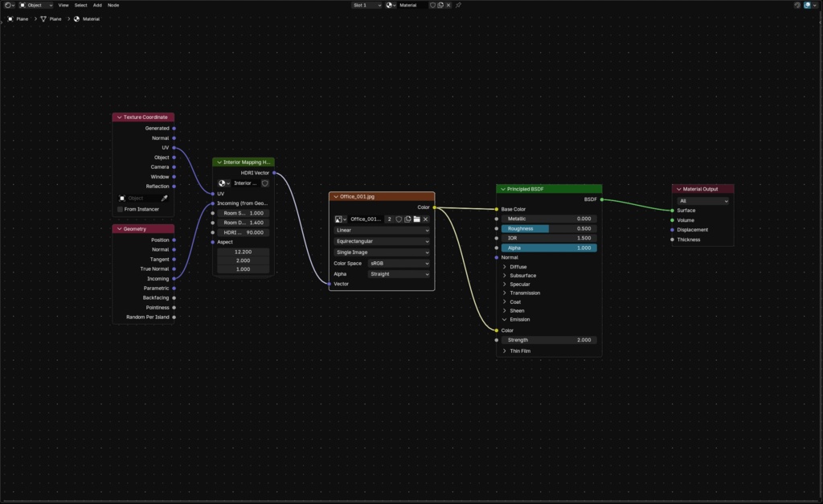Open the Object shader type dropdown
823x504 pixels.
(35, 6)
